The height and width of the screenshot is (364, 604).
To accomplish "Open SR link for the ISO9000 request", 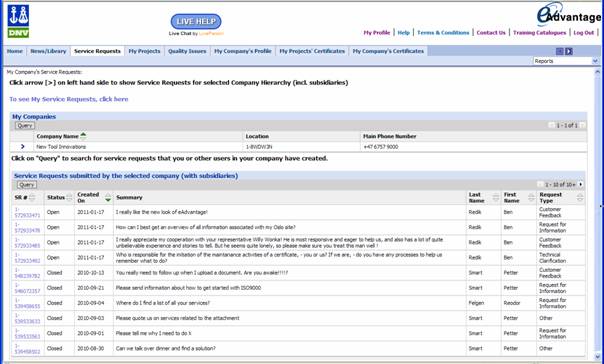I will pyautogui.click(x=27, y=288).
